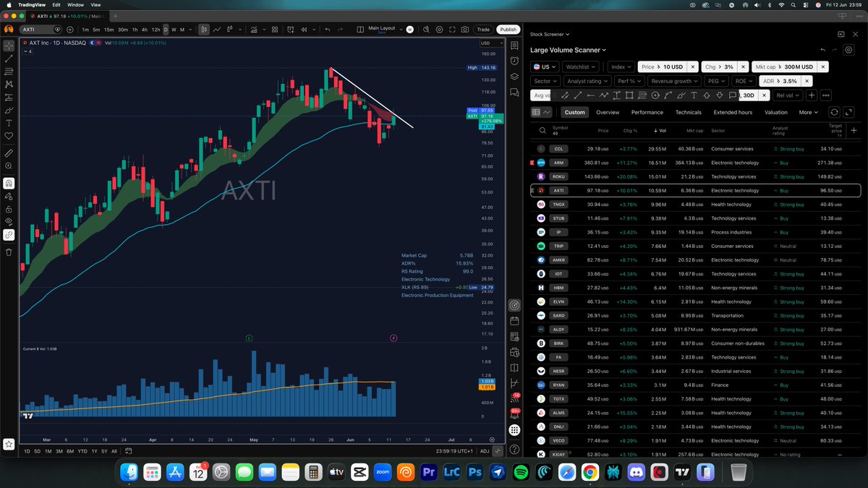Toggle ADJ adjusted data button
This screenshot has width=868, height=488.
click(x=485, y=450)
